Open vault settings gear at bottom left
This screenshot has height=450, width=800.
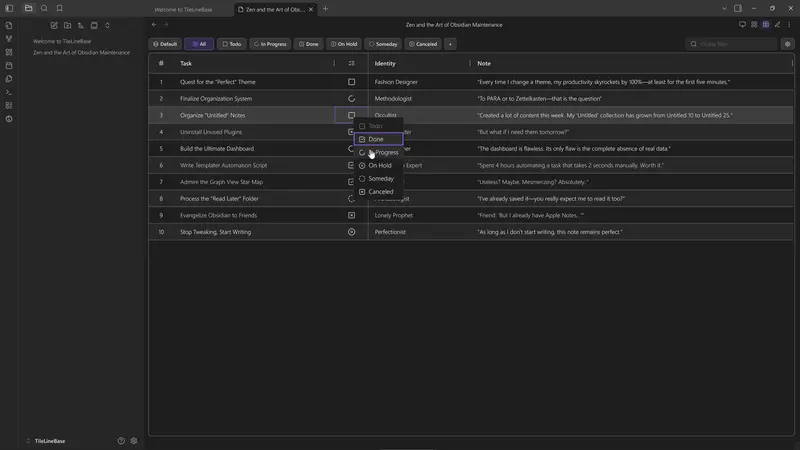(134, 440)
